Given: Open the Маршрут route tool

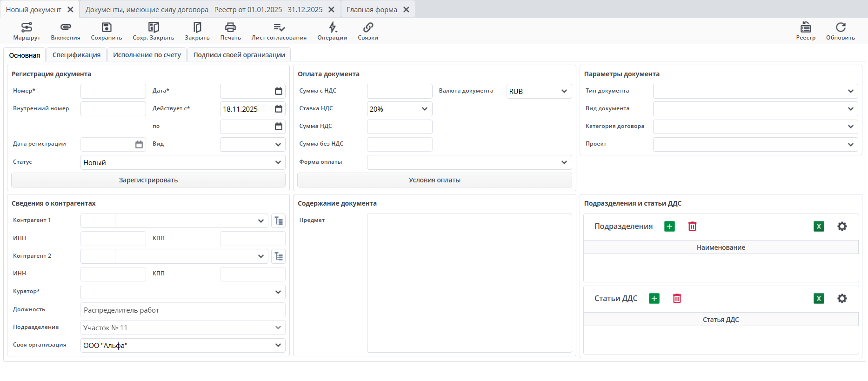Looking at the screenshot, I should [x=27, y=31].
